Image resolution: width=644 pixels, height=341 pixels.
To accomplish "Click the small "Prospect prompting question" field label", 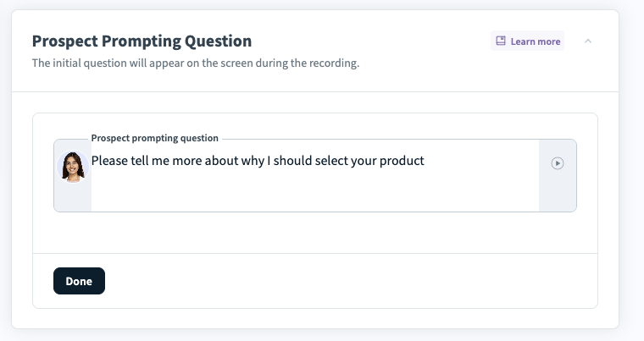I will [x=154, y=138].
